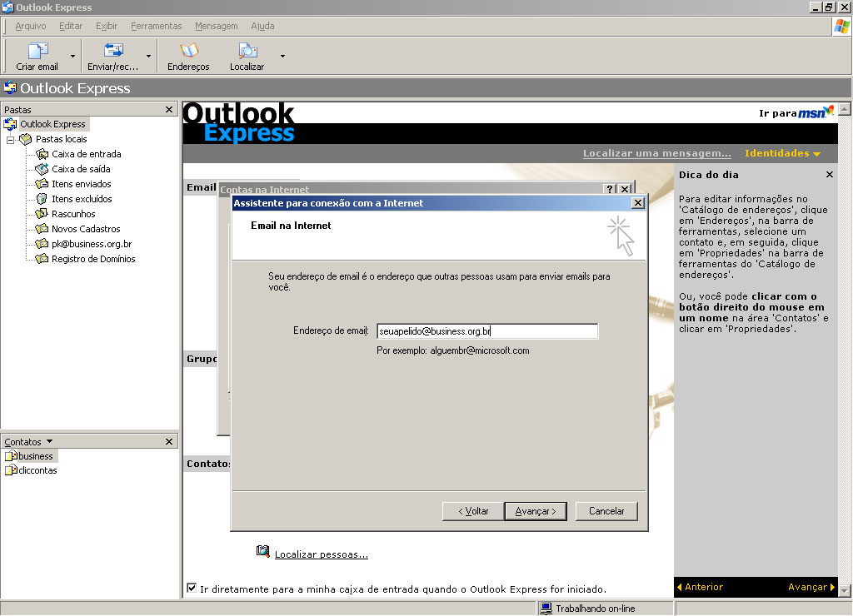This screenshot has width=853, height=616.
Task: Open the Criar email dropdown arrow
Action: click(73, 56)
